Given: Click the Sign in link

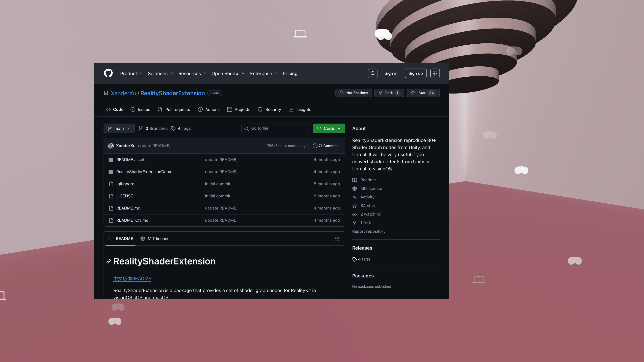Looking at the screenshot, I should tap(391, 73).
